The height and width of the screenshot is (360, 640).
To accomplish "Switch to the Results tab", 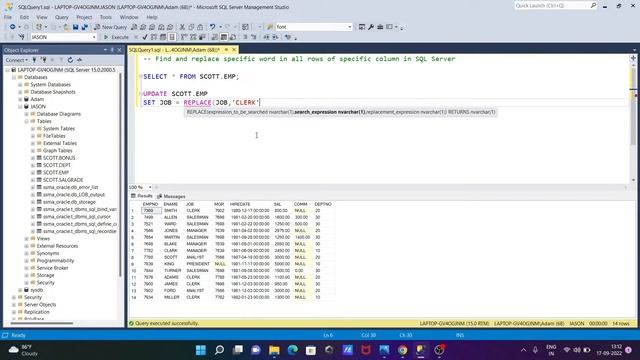I will pyautogui.click(x=142, y=196).
